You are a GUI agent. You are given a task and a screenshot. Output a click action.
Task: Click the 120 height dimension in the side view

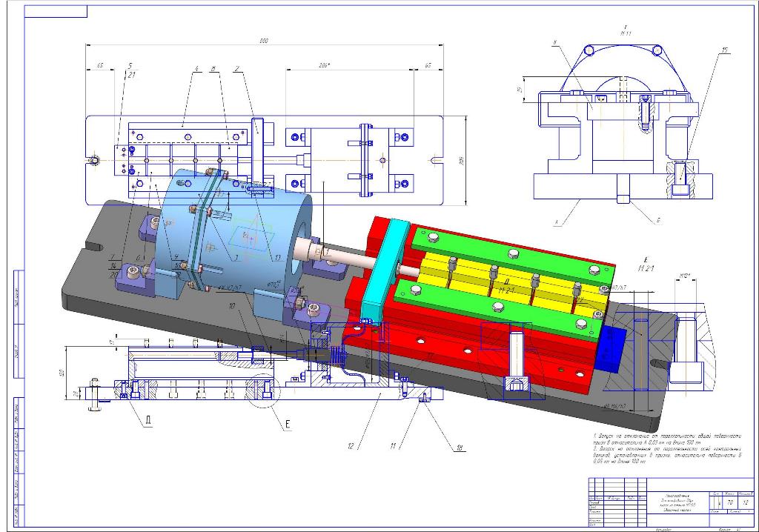62,373
